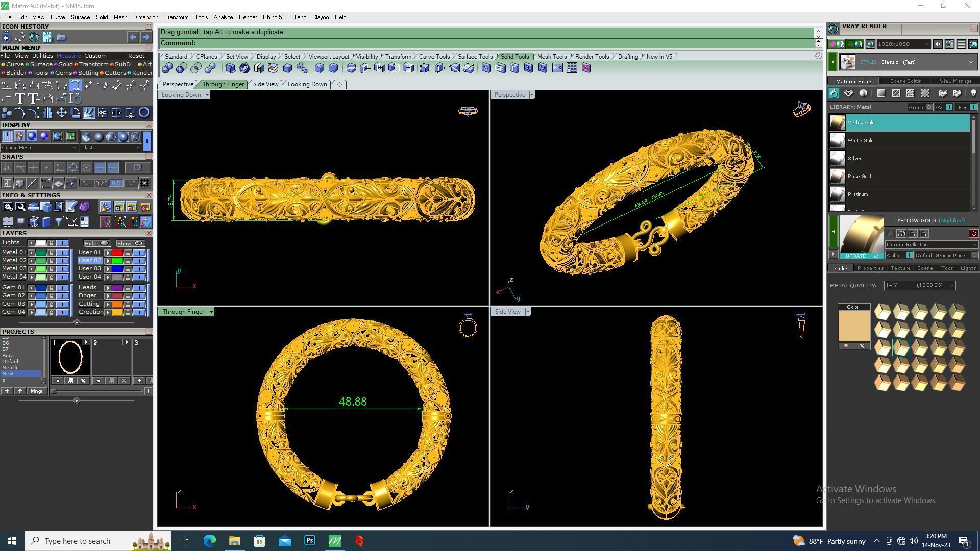Open the Scene Editor tab

pos(905,81)
